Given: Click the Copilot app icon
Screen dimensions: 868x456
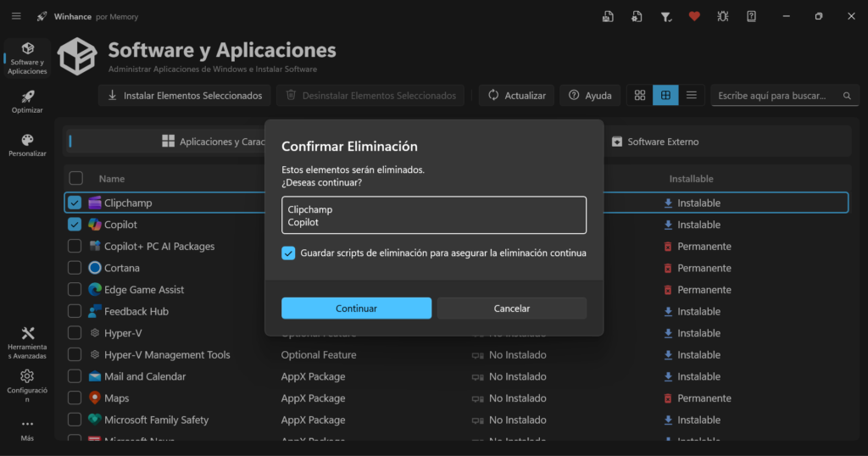Looking at the screenshot, I should click(95, 224).
